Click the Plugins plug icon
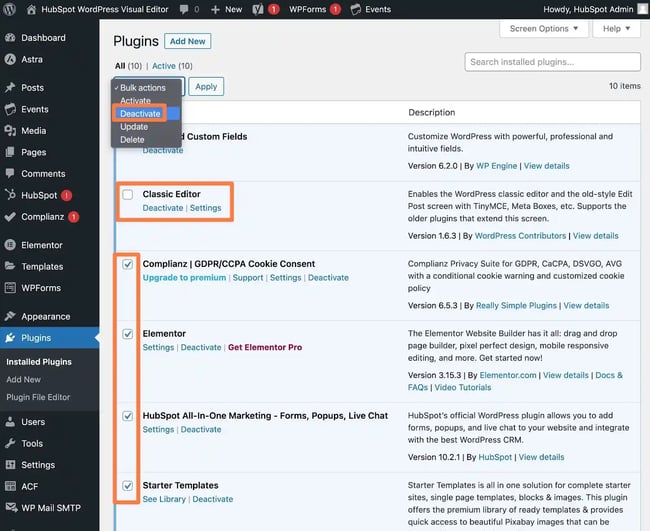Image resolution: width=650 pixels, height=531 pixels. [x=10, y=338]
